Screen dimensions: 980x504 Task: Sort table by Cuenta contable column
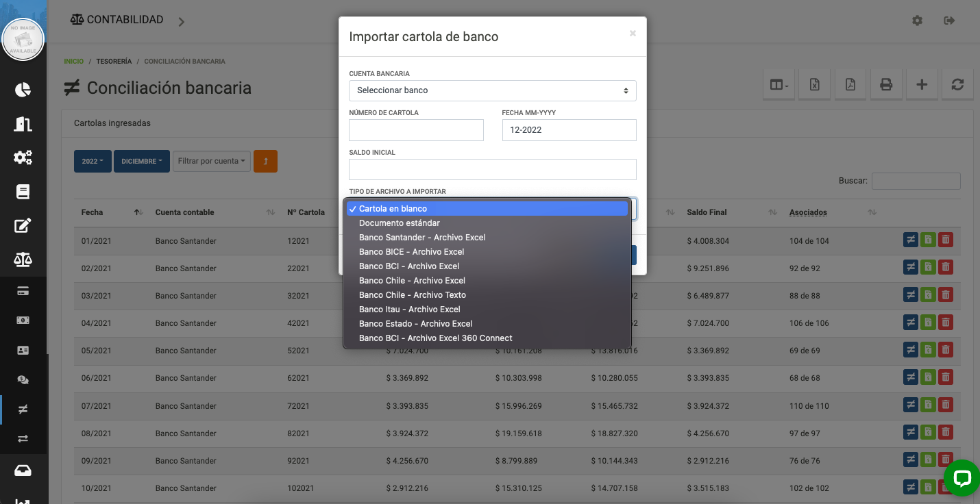(x=214, y=212)
